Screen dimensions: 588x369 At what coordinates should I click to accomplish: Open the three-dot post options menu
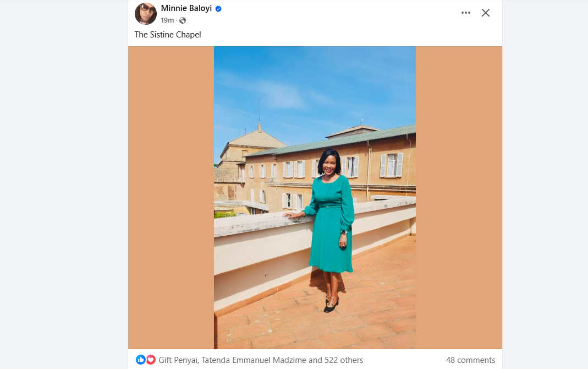[x=466, y=13]
